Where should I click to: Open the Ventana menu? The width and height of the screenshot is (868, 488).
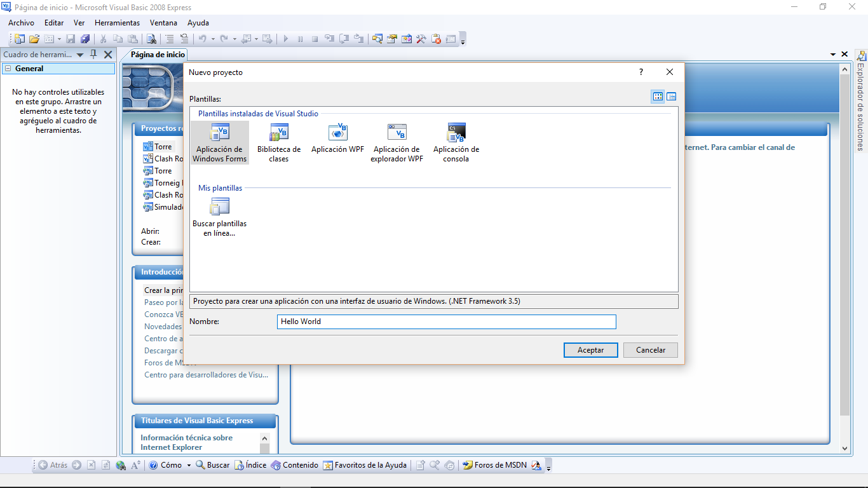pos(164,22)
